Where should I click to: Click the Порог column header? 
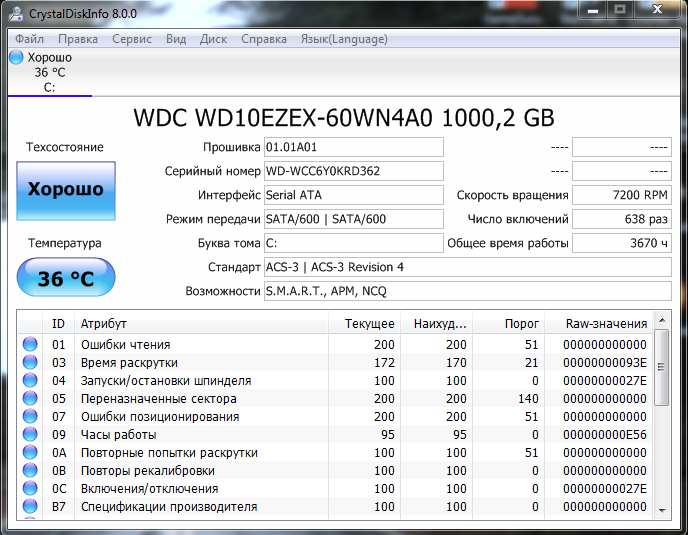click(x=509, y=323)
